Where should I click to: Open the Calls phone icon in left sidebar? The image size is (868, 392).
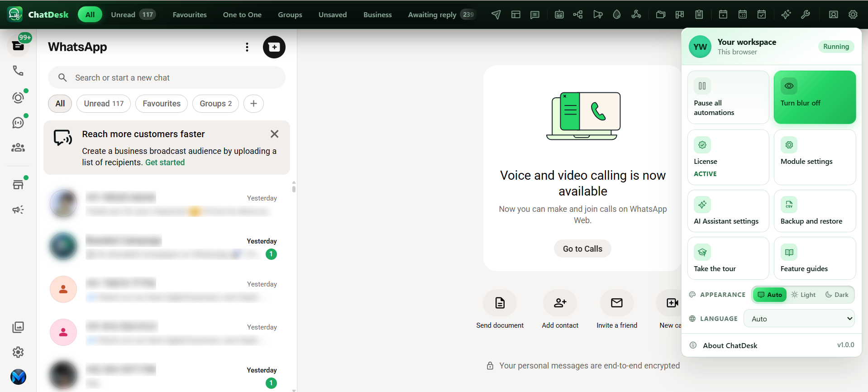tap(18, 71)
